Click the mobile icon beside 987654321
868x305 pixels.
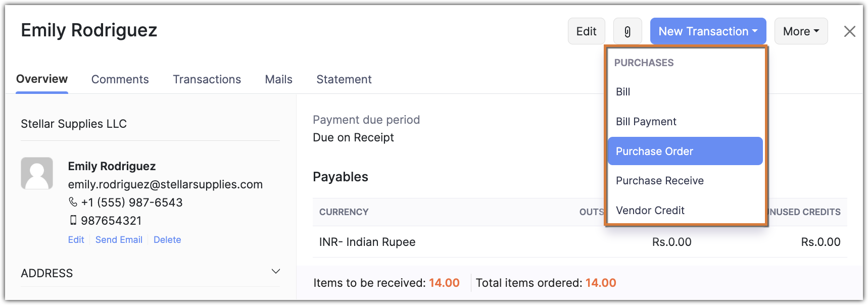click(73, 220)
